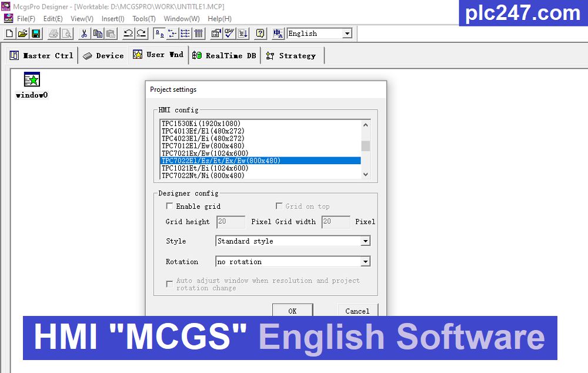The image size is (588, 373).
Task: Click OK in Project settings
Action: [x=292, y=311]
